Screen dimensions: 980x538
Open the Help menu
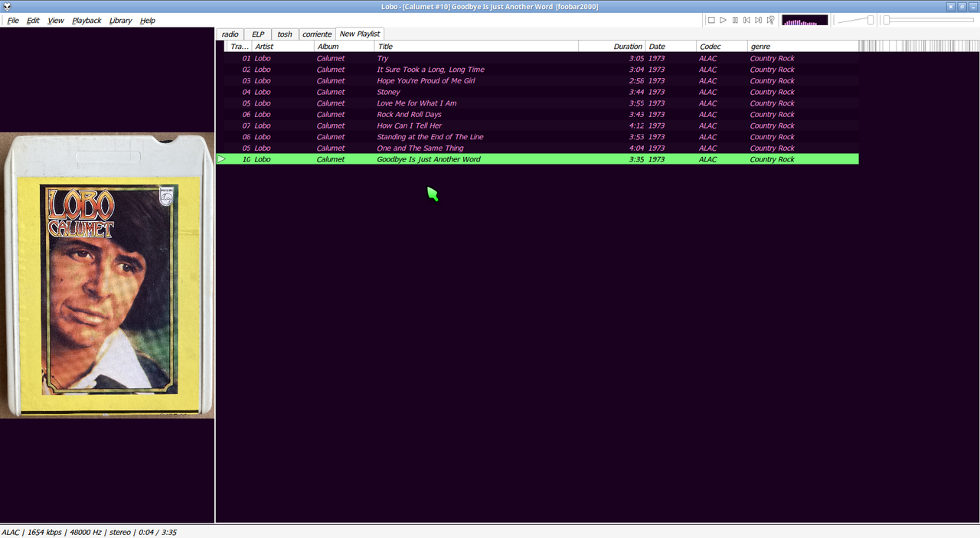(148, 21)
